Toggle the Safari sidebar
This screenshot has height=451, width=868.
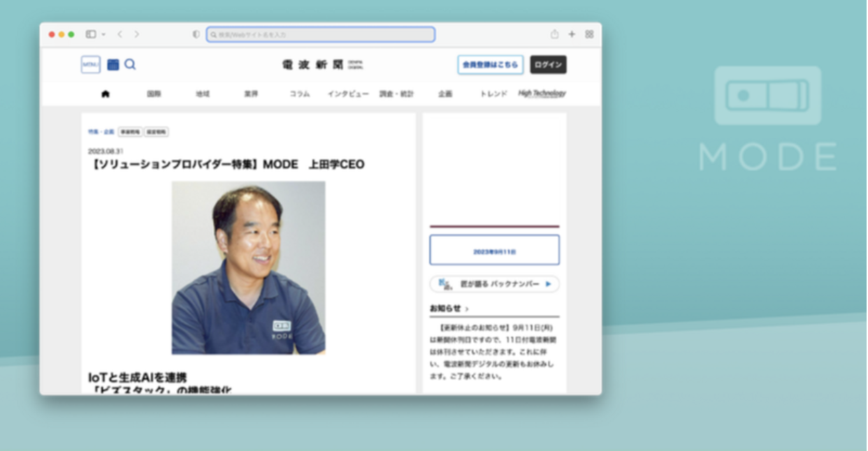(91, 34)
